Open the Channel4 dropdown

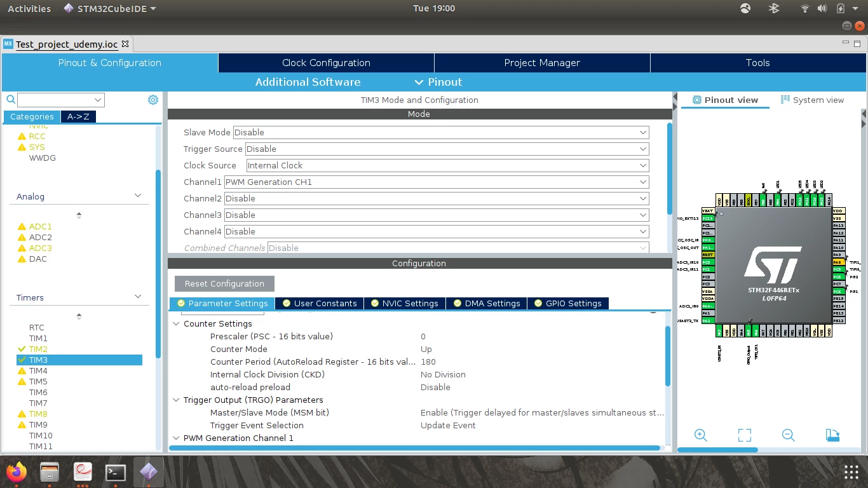437,231
